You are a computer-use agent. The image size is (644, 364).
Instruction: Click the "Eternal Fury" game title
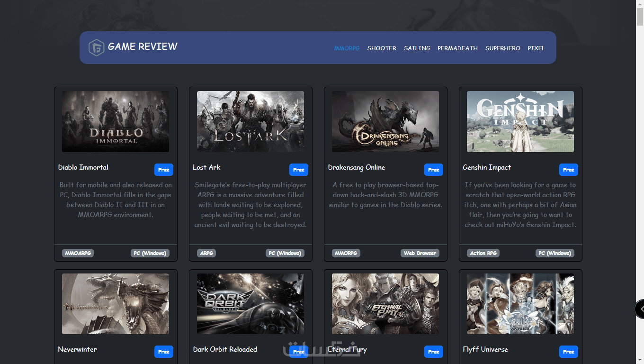click(x=348, y=349)
